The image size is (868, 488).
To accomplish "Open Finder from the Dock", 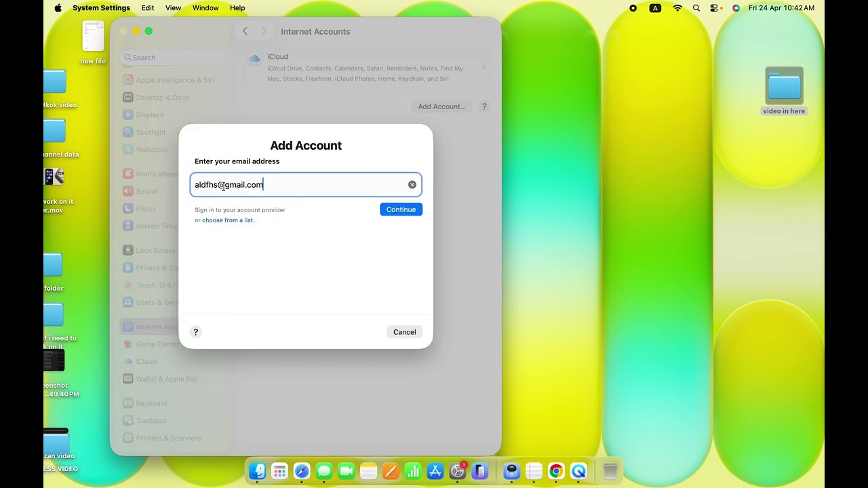I will pyautogui.click(x=257, y=471).
